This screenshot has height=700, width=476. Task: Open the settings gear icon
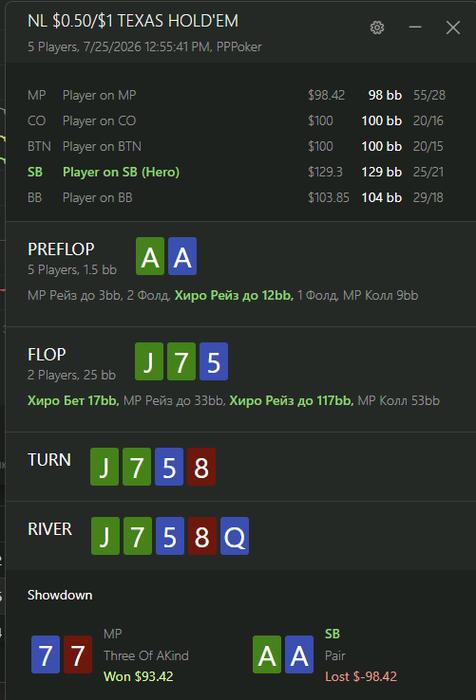tap(377, 28)
